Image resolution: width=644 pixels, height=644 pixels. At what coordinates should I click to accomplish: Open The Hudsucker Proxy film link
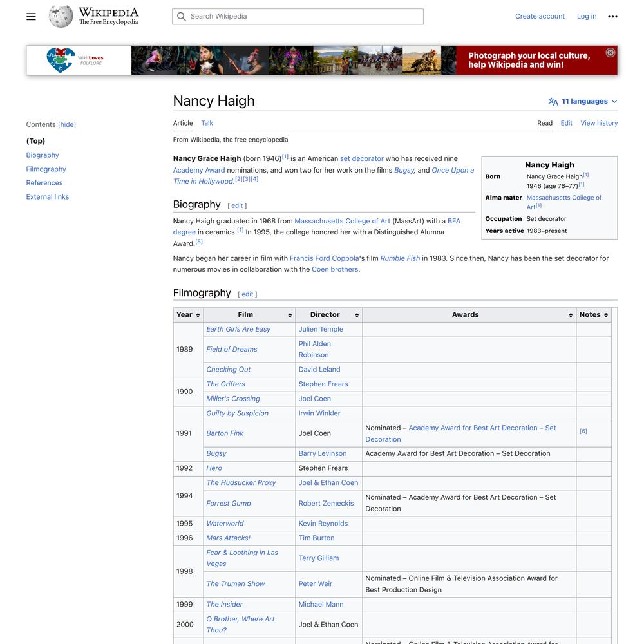click(241, 482)
